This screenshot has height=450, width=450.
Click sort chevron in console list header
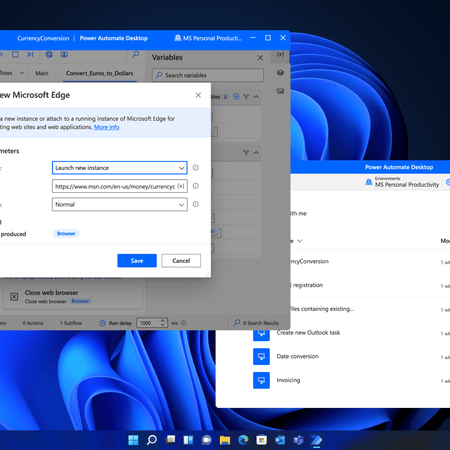point(300,241)
